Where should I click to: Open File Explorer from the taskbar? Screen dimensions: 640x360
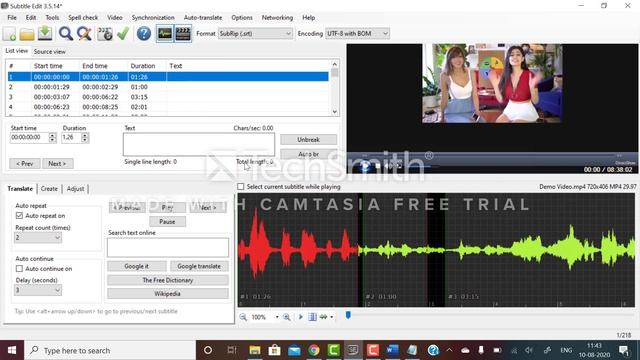click(255, 350)
